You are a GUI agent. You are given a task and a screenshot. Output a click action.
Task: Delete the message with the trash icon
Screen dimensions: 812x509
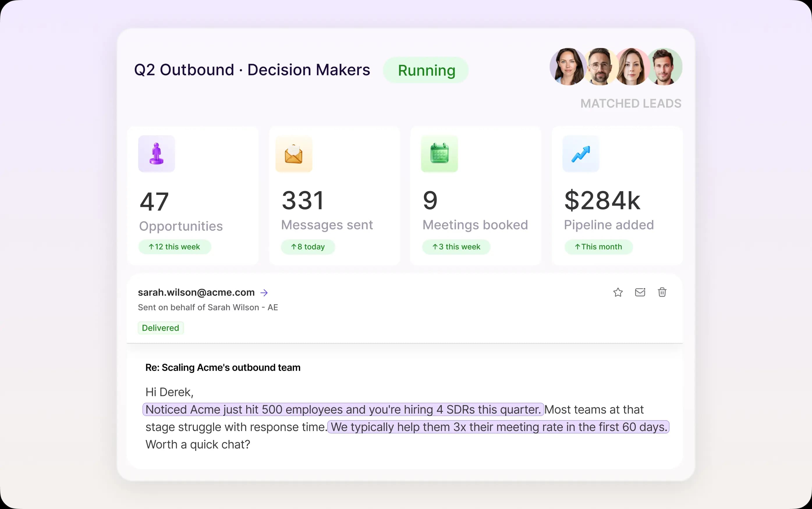(662, 292)
